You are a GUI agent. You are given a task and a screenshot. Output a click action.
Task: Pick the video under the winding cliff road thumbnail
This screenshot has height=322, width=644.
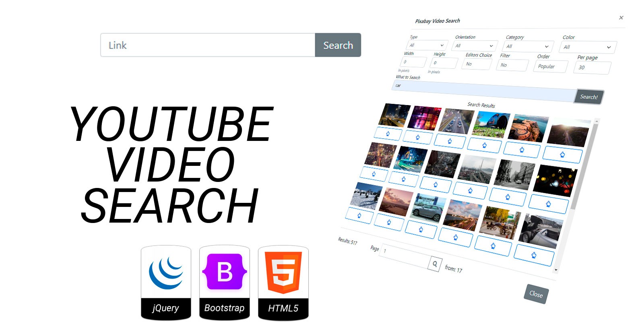pyautogui.click(x=522, y=149)
